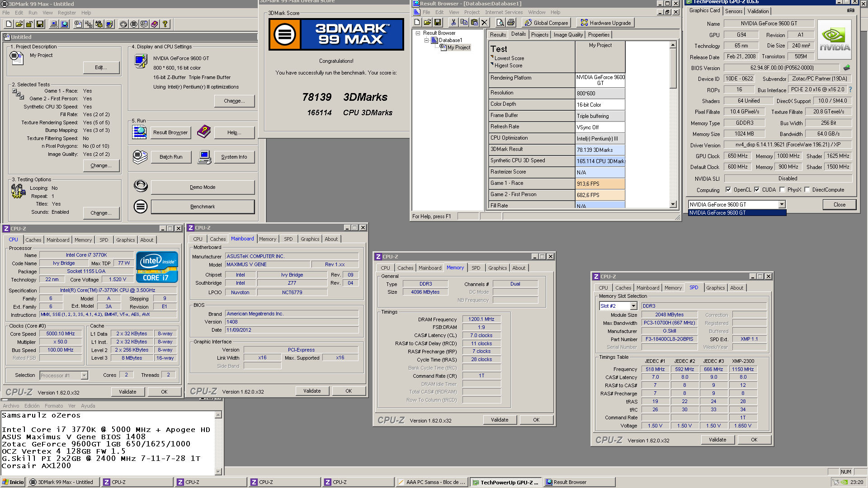Open Caches tab in CPU-Z CPU window
868x488 pixels.
point(33,240)
